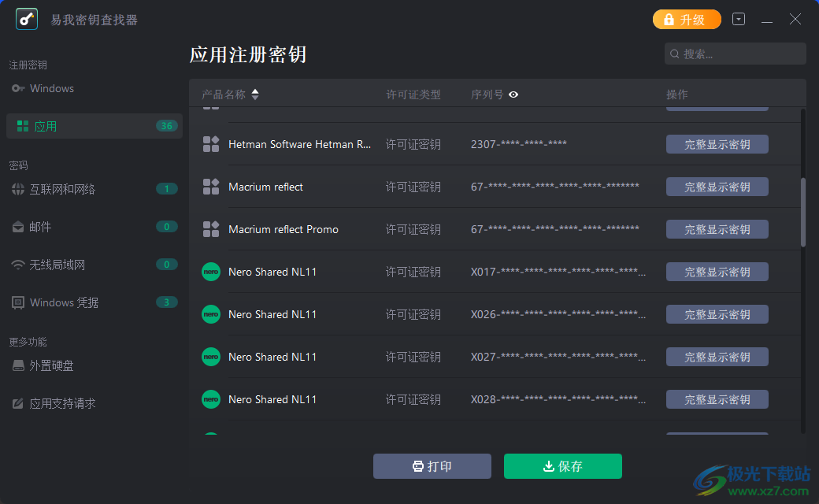
Task: Click the key finder app logo icon
Action: [27, 20]
